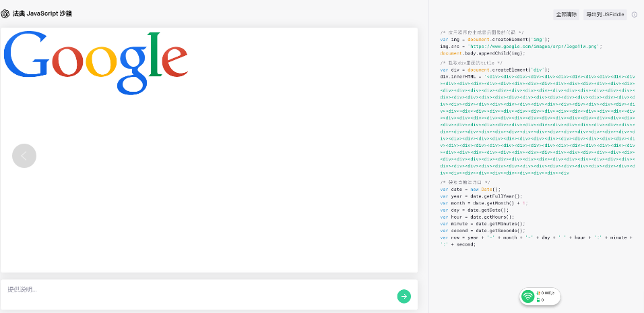This screenshot has width=644, height=313.
Task: Click the line "var div = document.createElement('div');"
Action: pos(495,70)
